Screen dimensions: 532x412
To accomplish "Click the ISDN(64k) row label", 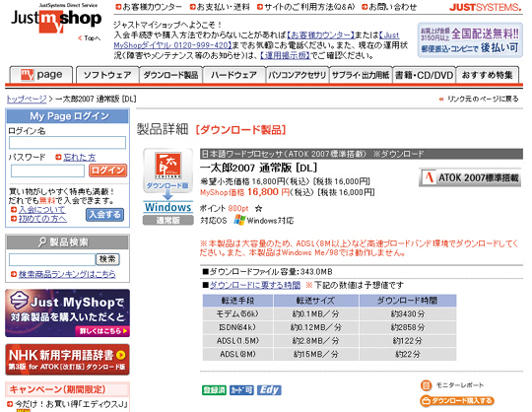I will click(x=237, y=327).
